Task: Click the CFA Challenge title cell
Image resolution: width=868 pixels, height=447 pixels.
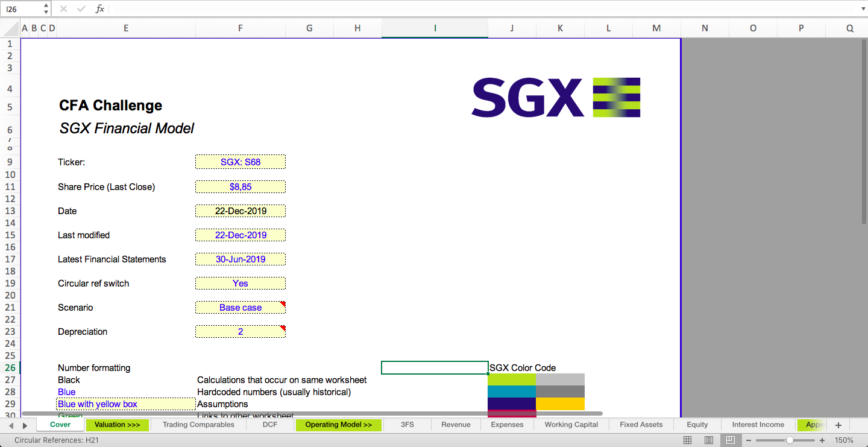Action: pos(111,106)
